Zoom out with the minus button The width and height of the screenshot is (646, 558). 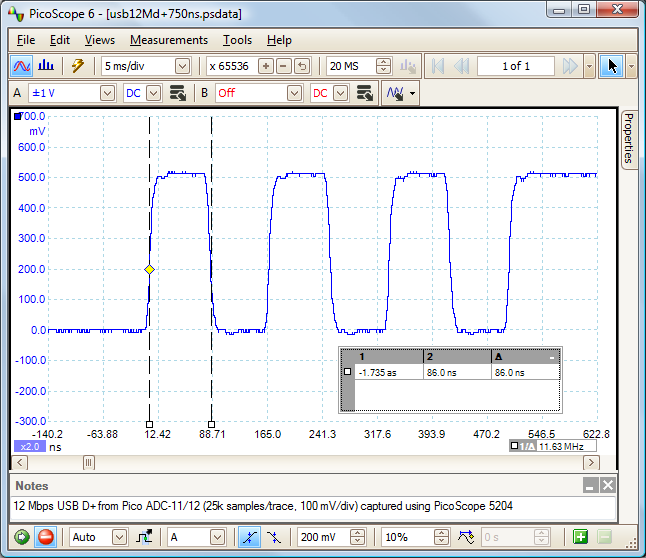(x=284, y=66)
